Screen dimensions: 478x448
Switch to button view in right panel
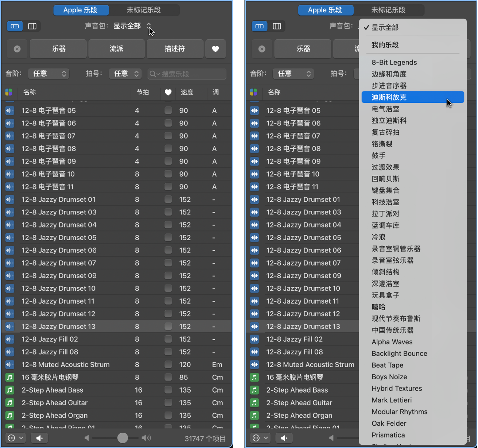[x=260, y=26]
